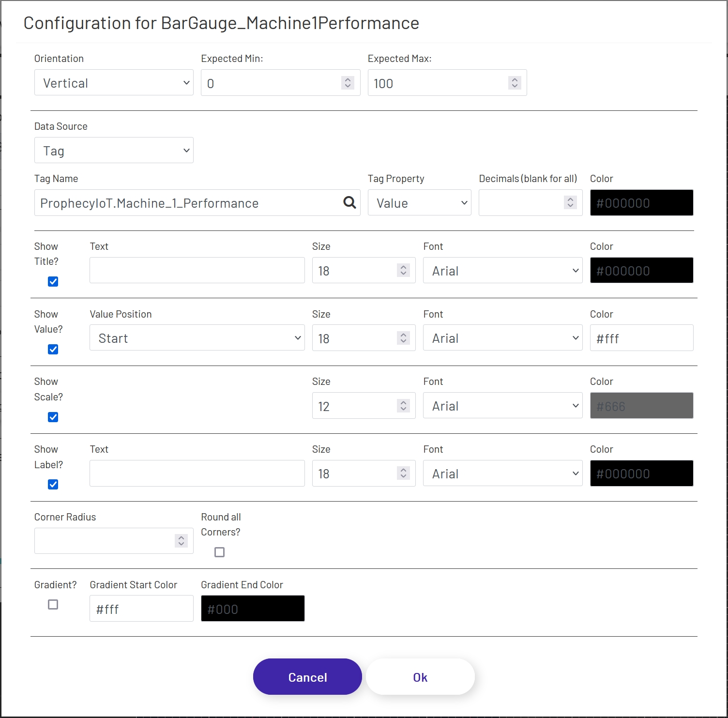The height and width of the screenshot is (718, 728).
Task: Click the Tag Name search magnifier icon
Action: (349, 202)
